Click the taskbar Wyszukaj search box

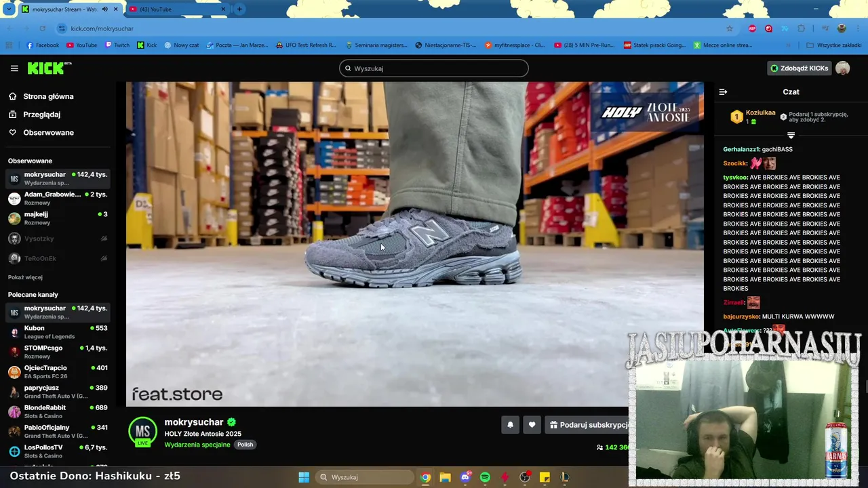[365, 477]
